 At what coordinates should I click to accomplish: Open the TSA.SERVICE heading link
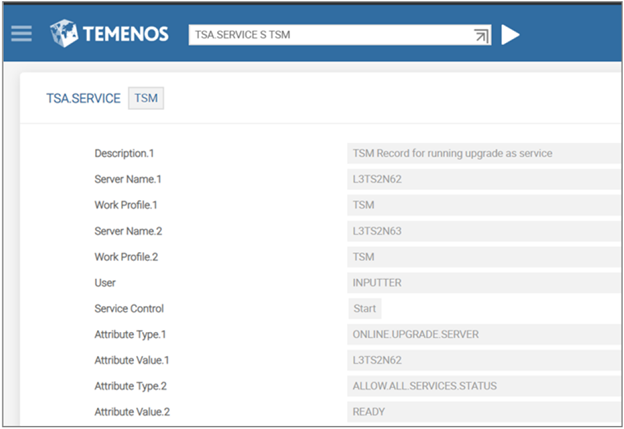(83, 99)
